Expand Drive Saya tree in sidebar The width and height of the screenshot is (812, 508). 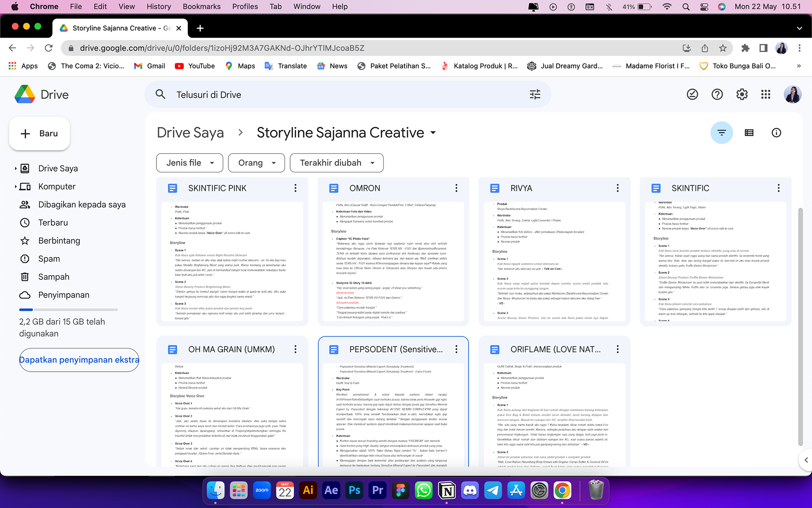click(x=16, y=168)
